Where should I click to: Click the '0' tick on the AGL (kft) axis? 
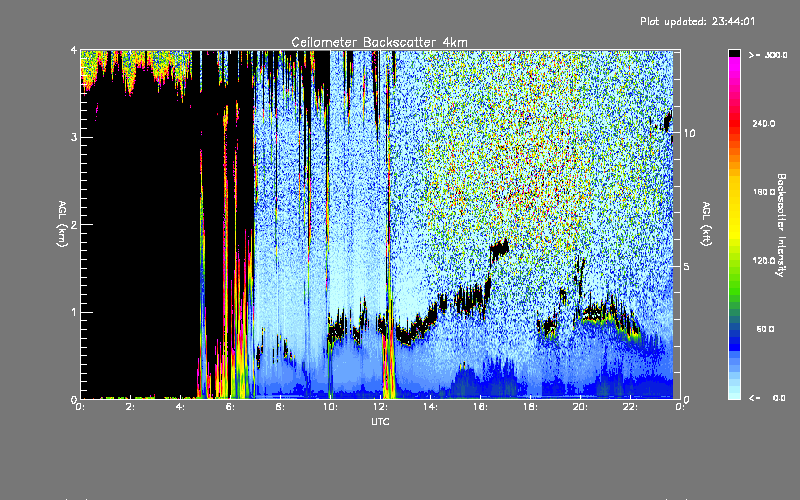click(687, 400)
